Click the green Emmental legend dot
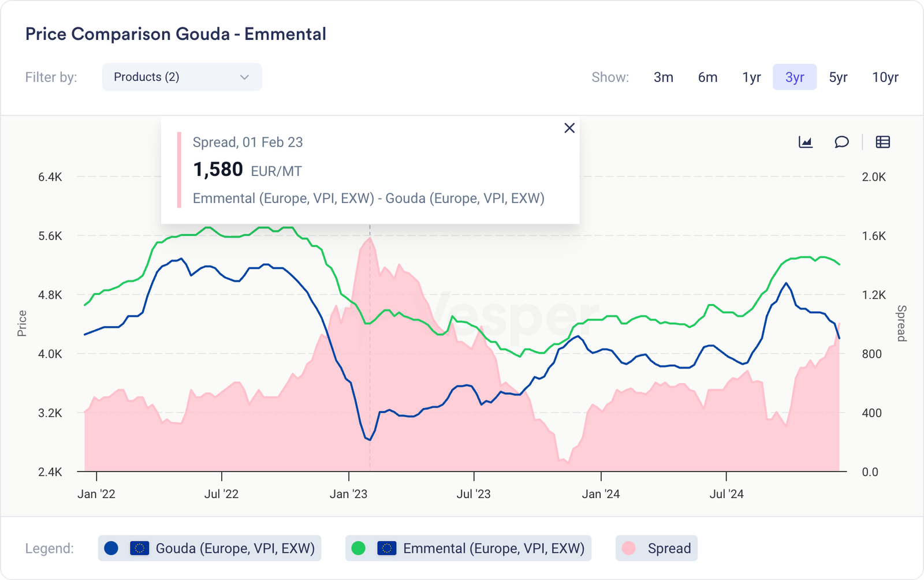The image size is (924, 580). click(x=359, y=548)
